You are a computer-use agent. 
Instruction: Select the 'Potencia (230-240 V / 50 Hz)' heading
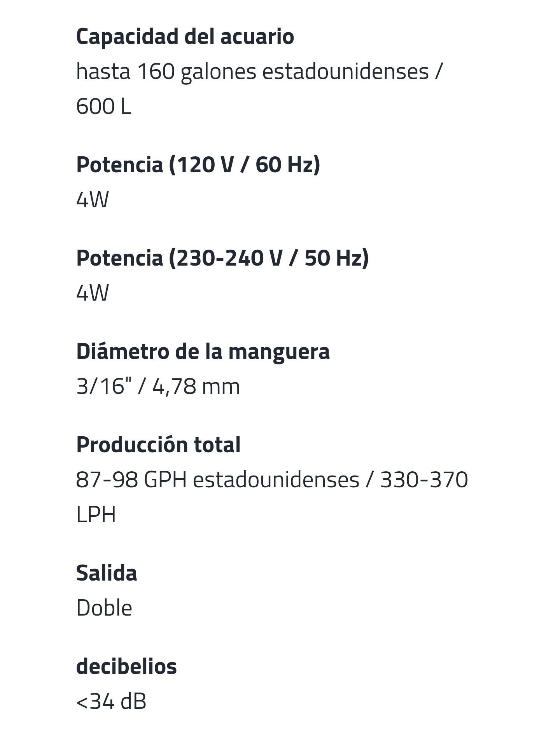click(222, 258)
